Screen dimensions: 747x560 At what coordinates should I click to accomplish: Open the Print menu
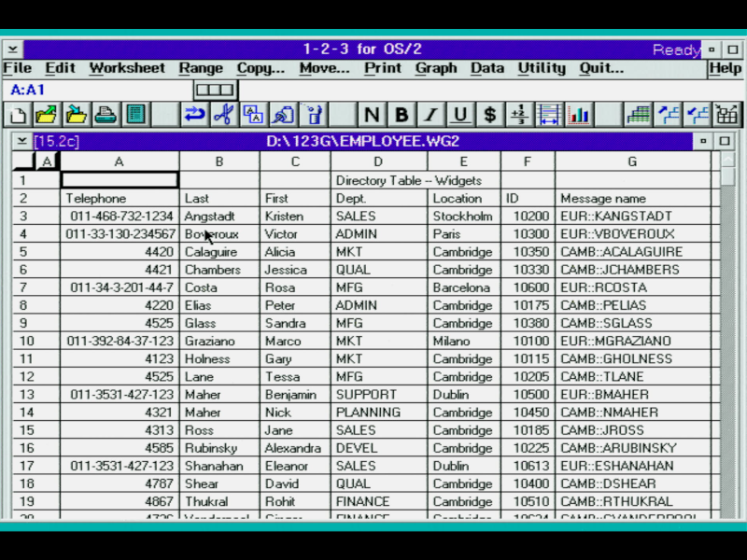click(x=383, y=68)
